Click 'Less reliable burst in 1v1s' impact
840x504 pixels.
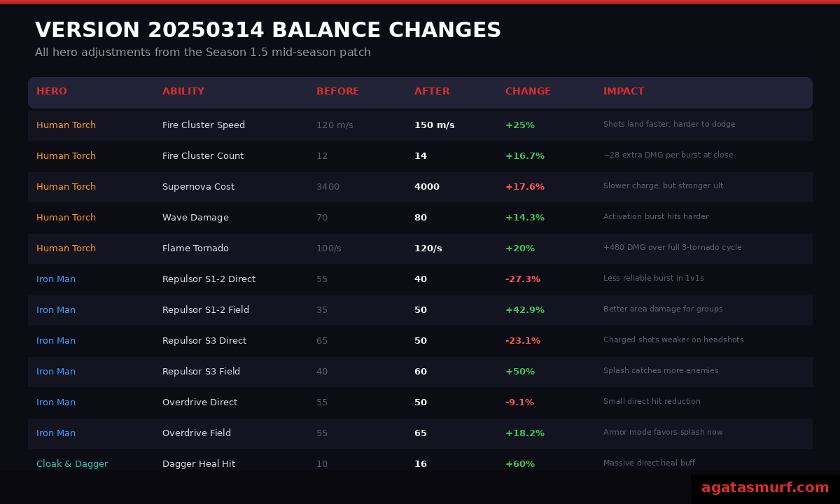(x=654, y=279)
